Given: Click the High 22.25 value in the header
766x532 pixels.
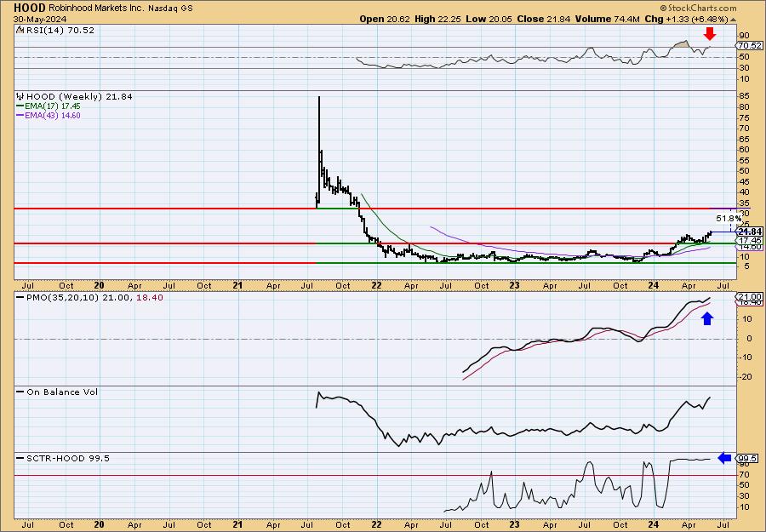Looking at the screenshot, I should [437, 19].
